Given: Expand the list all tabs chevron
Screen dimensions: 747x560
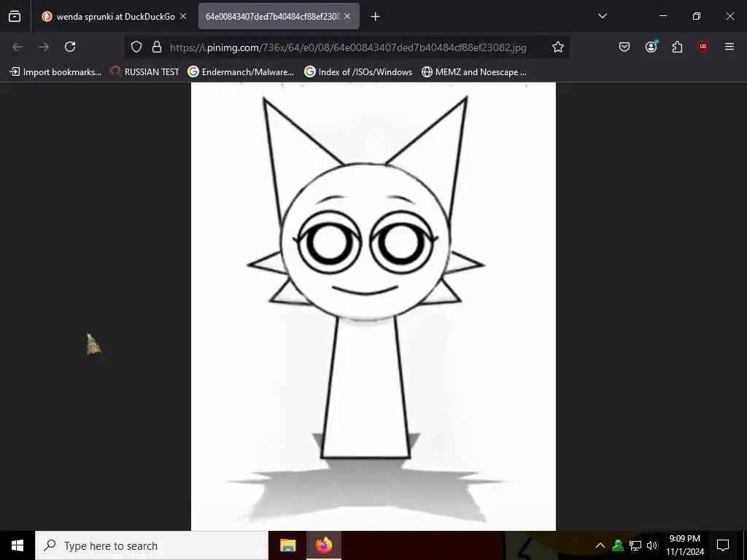Looking at the screenshot, I should [x=602, y=16].
